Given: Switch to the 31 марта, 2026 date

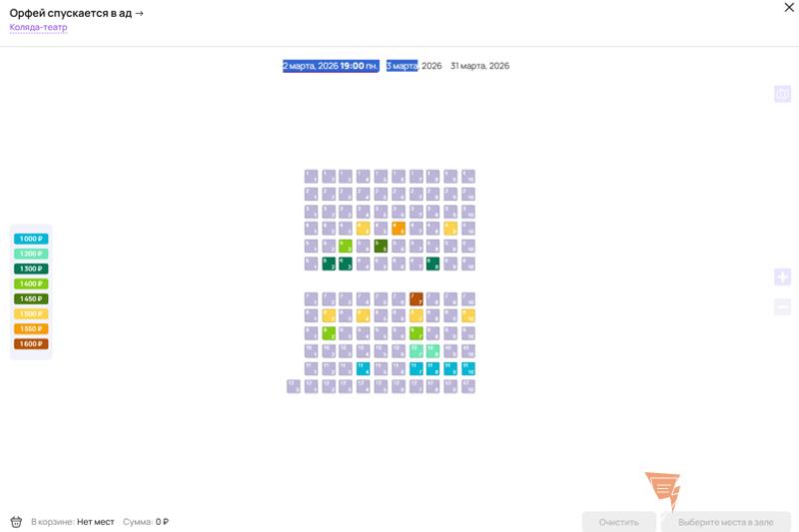Looking at the screenshot, I should coord(479,66).
